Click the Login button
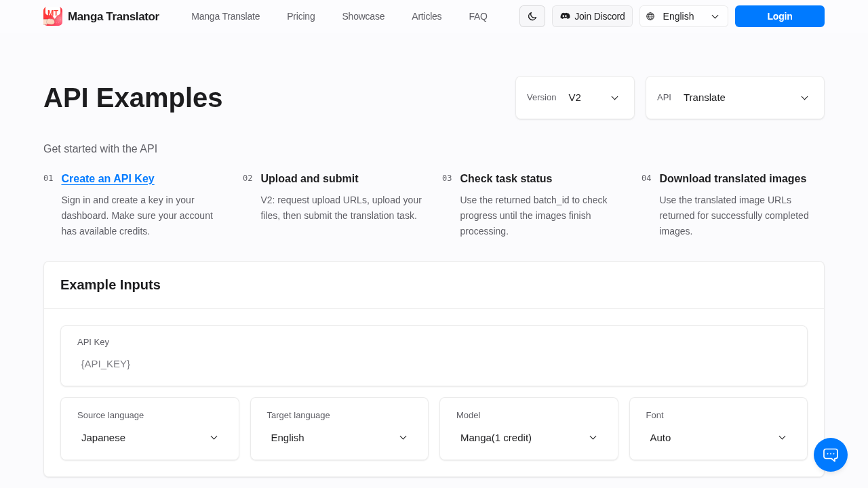The width and height of the screenshot is (868, 488). click(x=780, y=16)
